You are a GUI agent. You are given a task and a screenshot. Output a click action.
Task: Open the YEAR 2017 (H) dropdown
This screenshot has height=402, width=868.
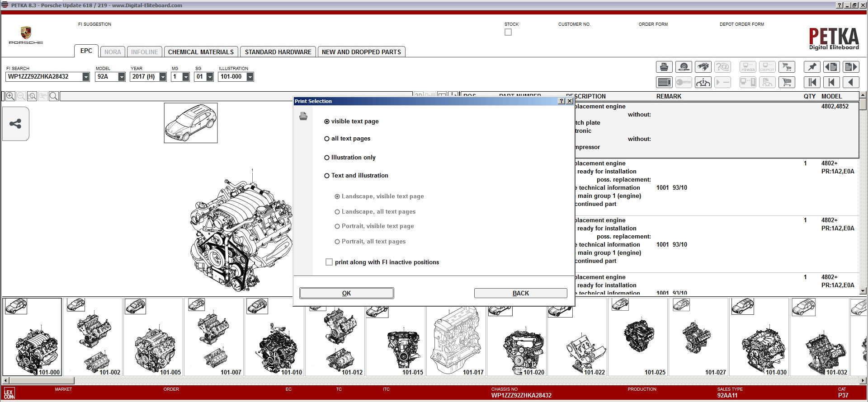tap(163, 77)
